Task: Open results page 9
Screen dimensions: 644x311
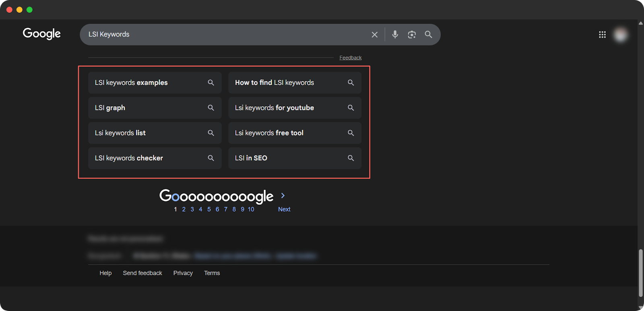Action: (243, 209)
